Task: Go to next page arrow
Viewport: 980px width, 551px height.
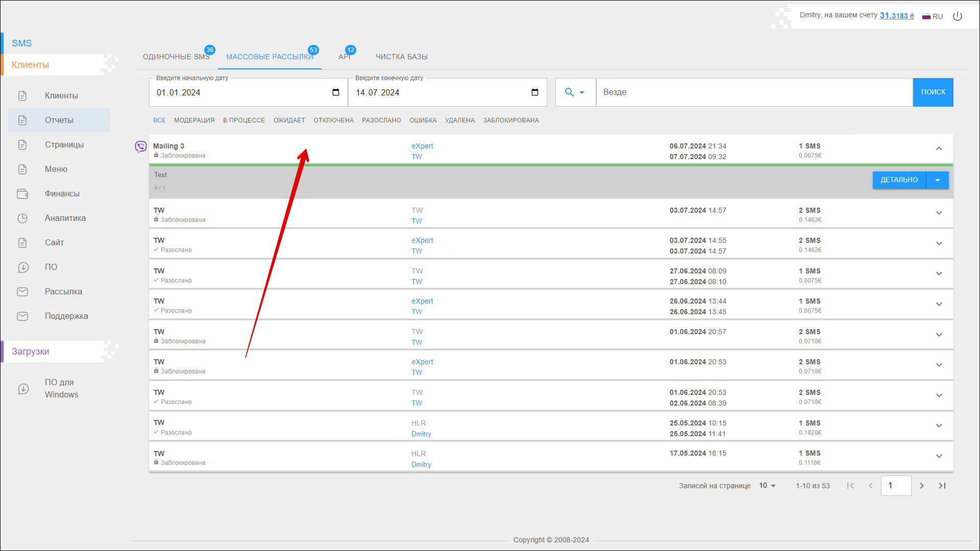Action: point(921,486)
